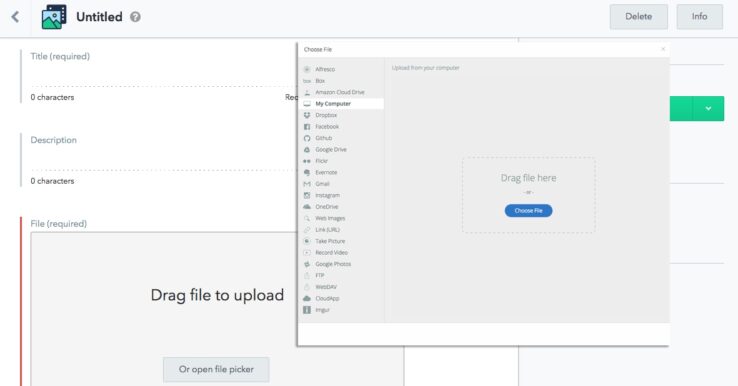Select FTP source in sidebar
Screen dimensions: 738x386
(342, 275)
